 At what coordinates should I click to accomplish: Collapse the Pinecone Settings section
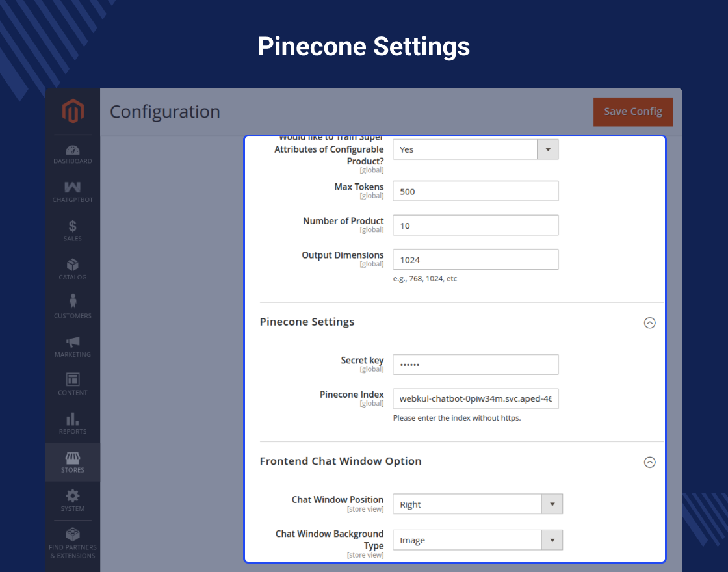coord(649,322)
